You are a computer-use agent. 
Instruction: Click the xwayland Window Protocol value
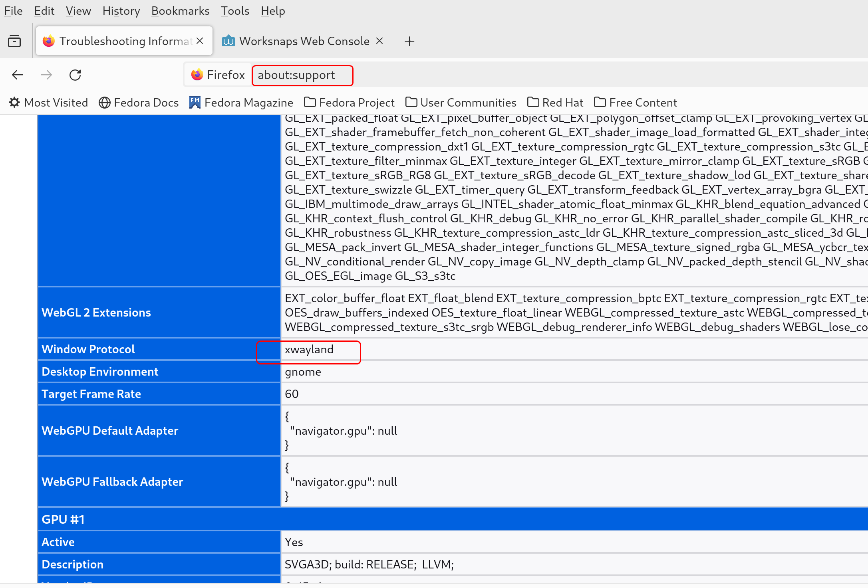click(309, 350)
